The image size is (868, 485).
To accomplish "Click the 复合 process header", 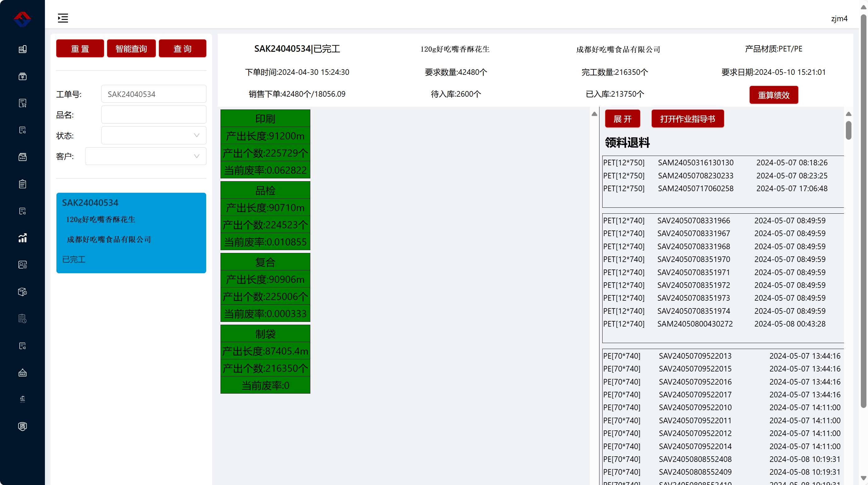I will tap(265, 262).
